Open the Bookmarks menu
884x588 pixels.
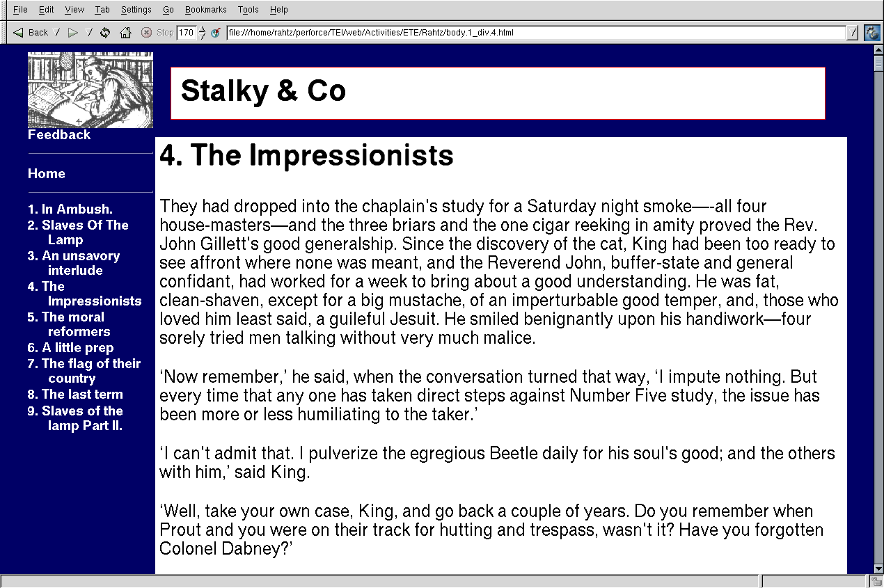click(205, 10)
